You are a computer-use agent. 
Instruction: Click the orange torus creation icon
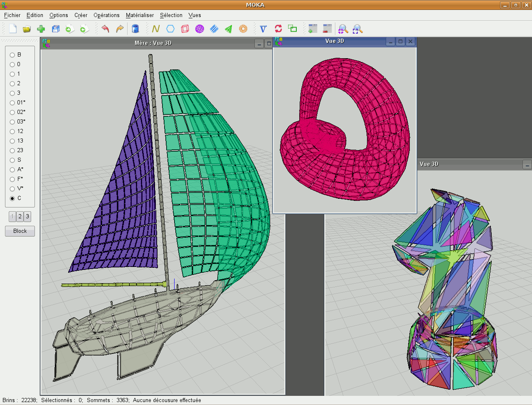(x=243, y=29)
